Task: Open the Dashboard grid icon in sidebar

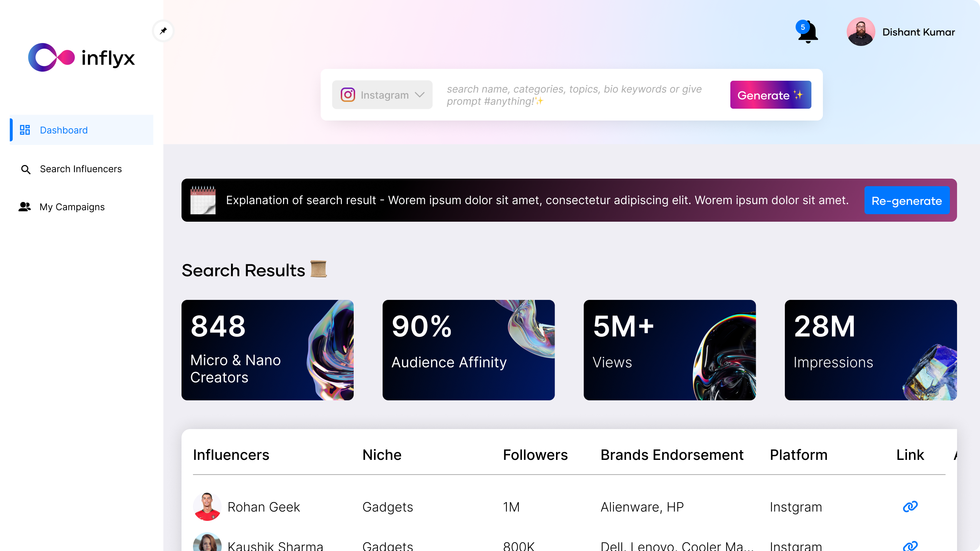Action: point(25,130)
